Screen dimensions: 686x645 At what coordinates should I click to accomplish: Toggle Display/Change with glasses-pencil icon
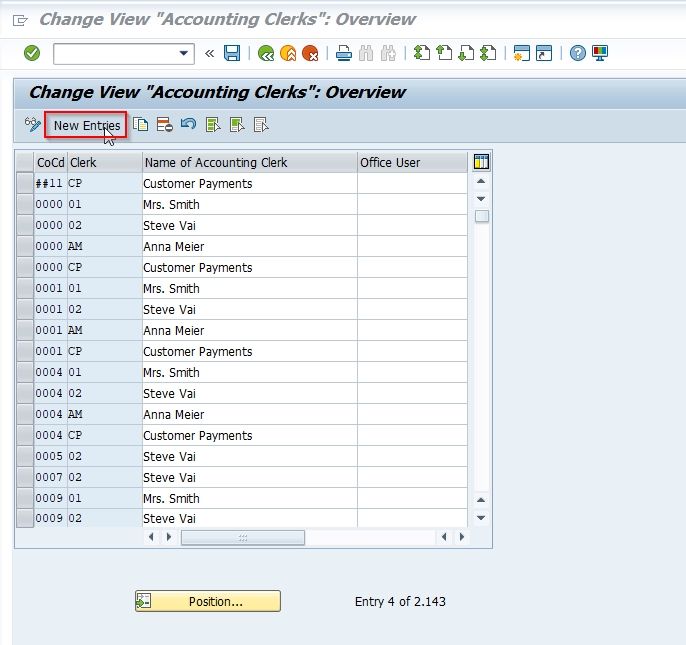[32, 125]
